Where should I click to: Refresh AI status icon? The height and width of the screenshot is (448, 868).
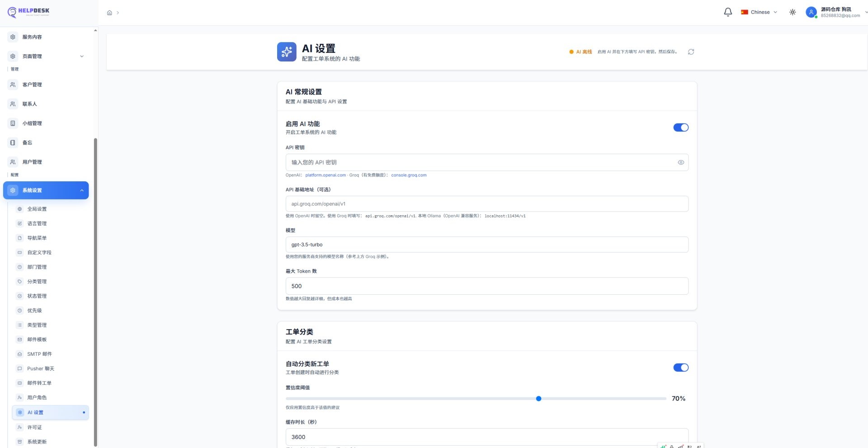[x=691, y=52]
